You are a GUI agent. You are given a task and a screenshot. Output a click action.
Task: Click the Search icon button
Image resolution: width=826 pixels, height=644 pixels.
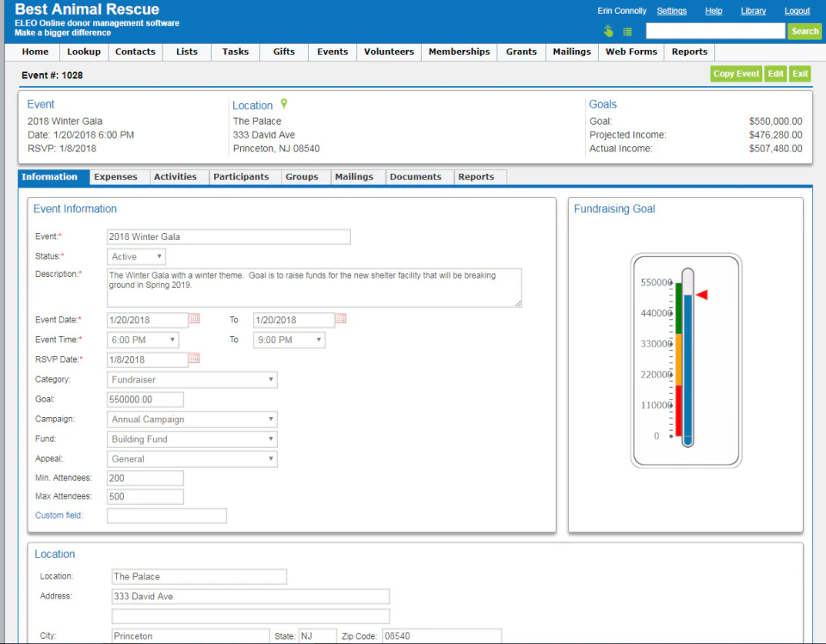[804, 31]
